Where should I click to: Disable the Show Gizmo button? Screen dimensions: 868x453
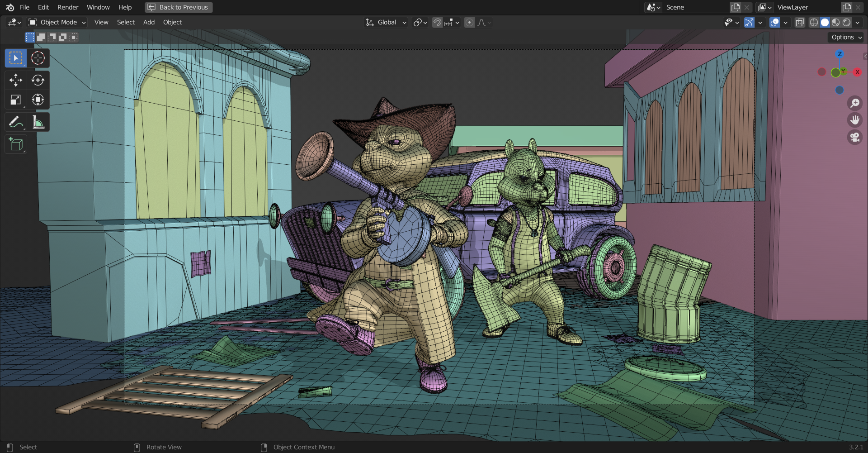point(749,23)
